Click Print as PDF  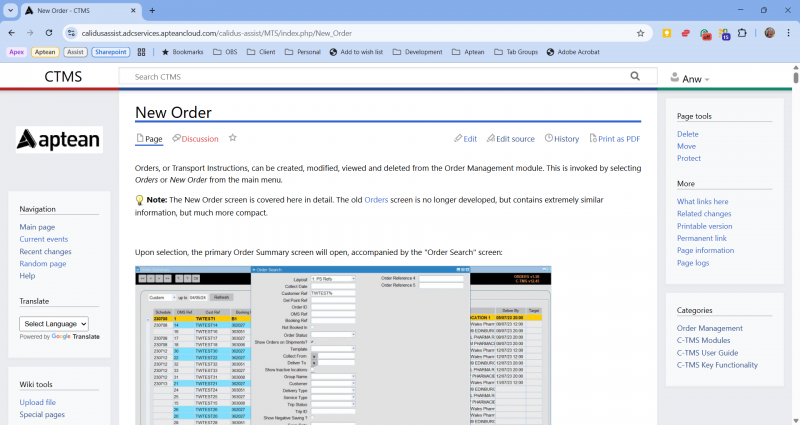click(615, 139)
